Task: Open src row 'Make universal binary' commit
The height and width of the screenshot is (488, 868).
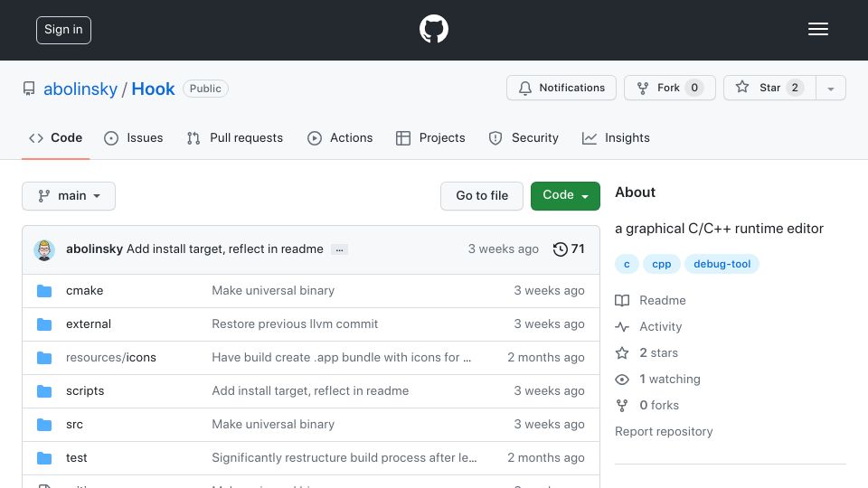Action: tap(273, 425)
